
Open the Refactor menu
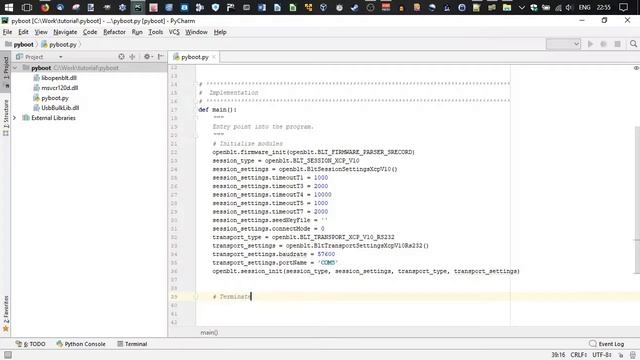[x=114, y=32]
